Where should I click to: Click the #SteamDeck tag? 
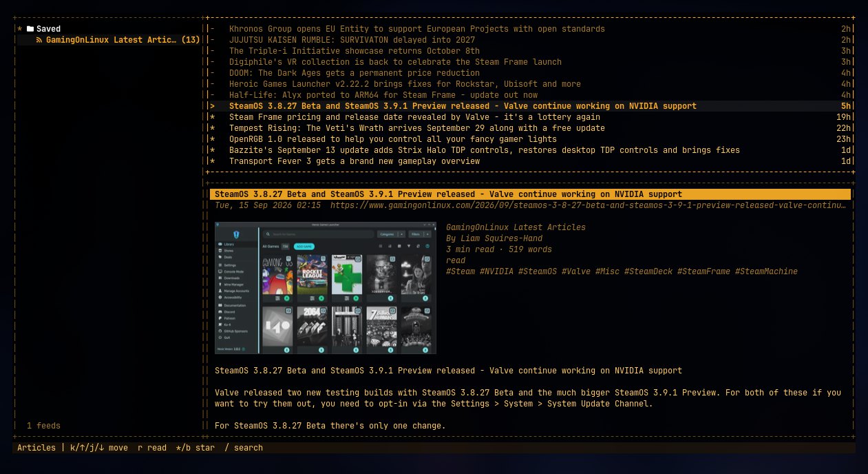(x=648, y=271)
